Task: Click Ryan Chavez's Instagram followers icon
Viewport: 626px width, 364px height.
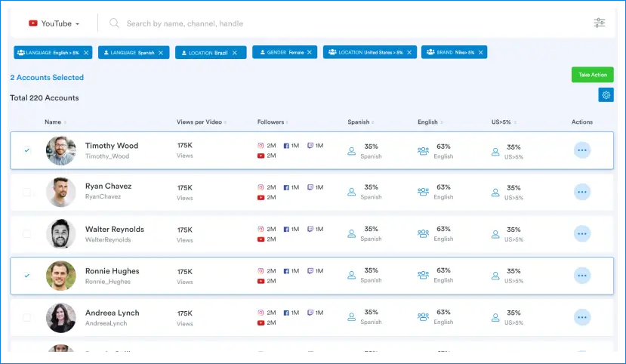Action: point(261,187)
